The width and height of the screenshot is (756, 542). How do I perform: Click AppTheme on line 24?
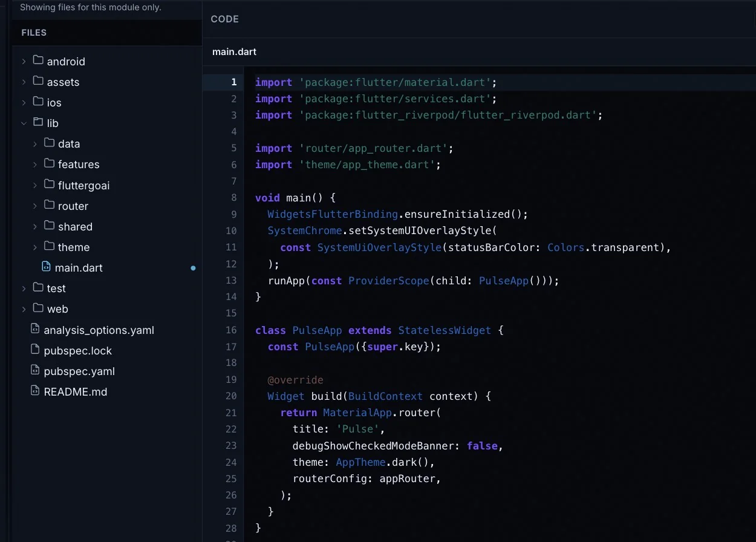point(361,462)
